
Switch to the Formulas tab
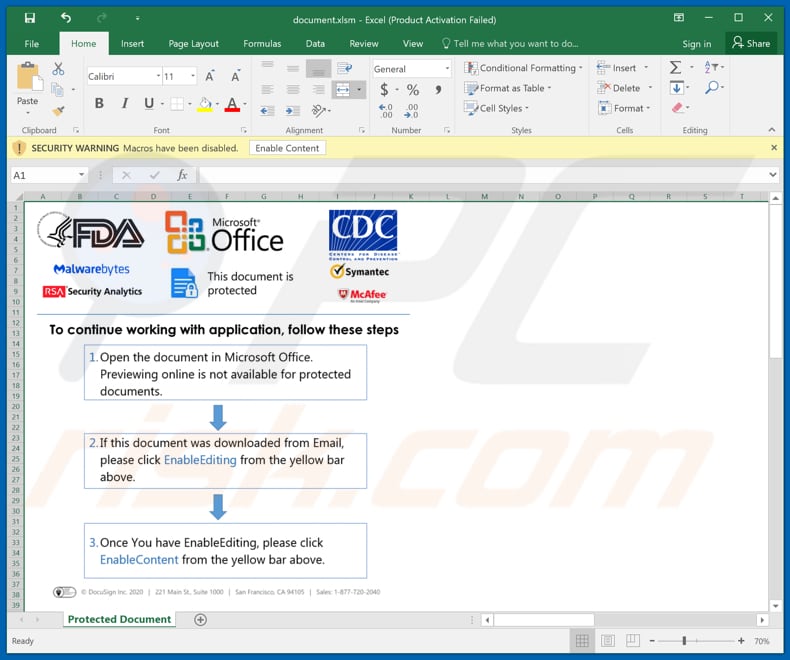tap(262, 44)
